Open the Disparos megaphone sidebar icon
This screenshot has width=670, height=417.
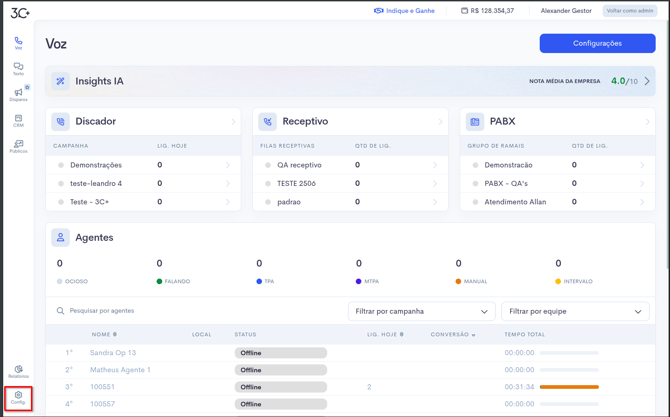[18, 94]
